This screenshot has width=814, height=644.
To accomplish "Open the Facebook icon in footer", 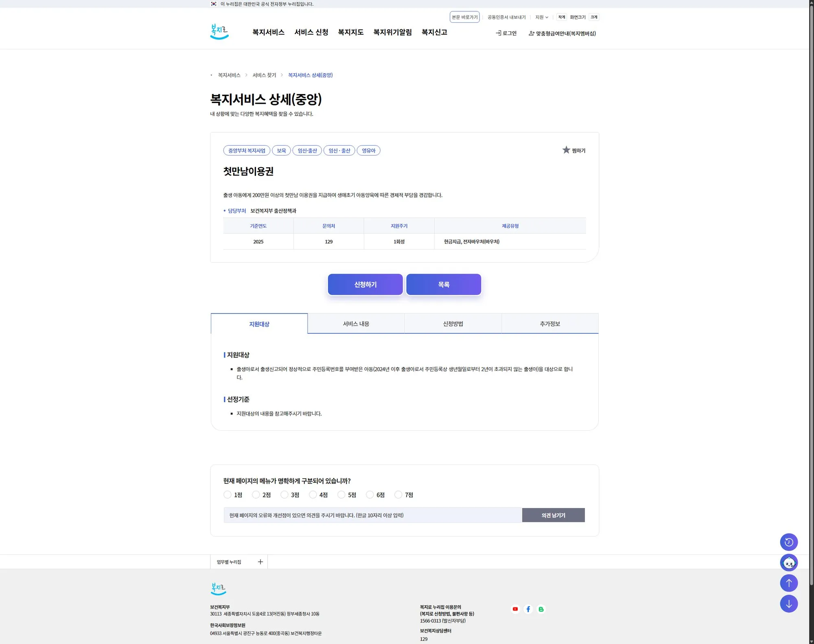I will click(x=528, y=609).
